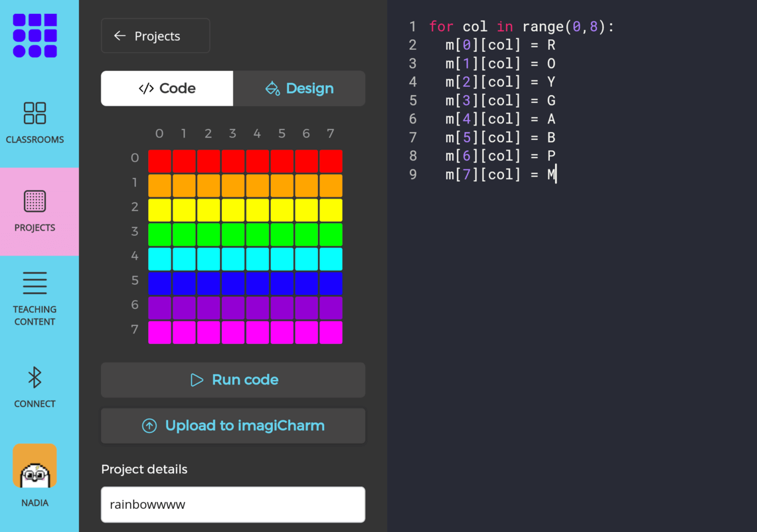Click the Bluetooth Connect icon
757x532 pixels.
click(35, 378)
